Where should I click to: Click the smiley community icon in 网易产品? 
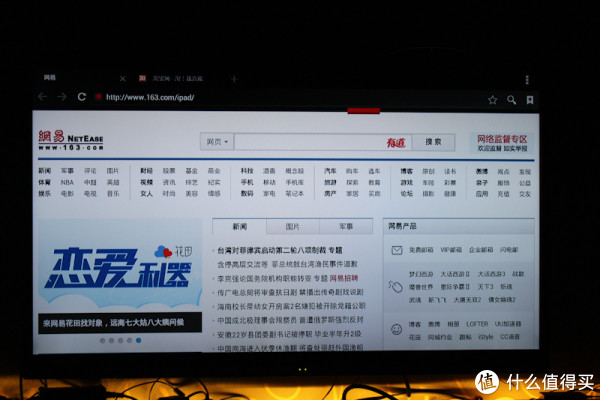click(396, 329)
